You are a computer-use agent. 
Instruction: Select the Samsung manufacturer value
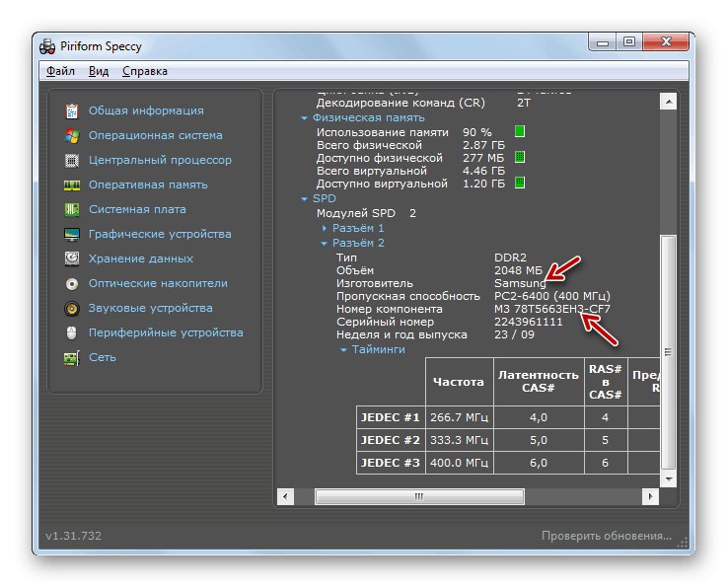tap(520, 283)
